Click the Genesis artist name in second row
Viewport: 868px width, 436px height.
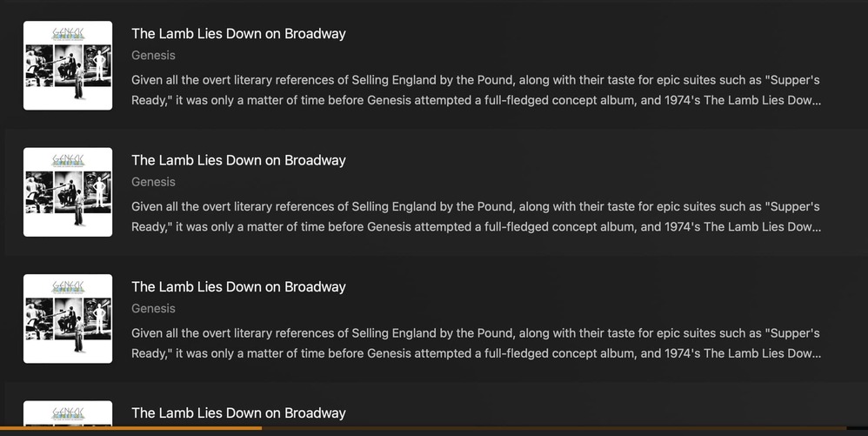153,182
